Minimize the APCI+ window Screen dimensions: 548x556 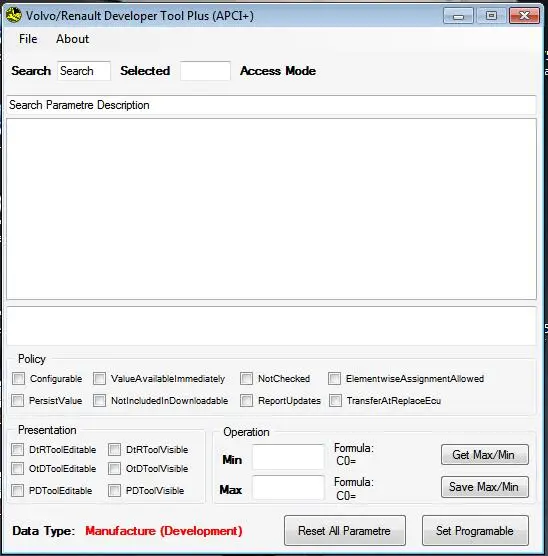[458, 16]
